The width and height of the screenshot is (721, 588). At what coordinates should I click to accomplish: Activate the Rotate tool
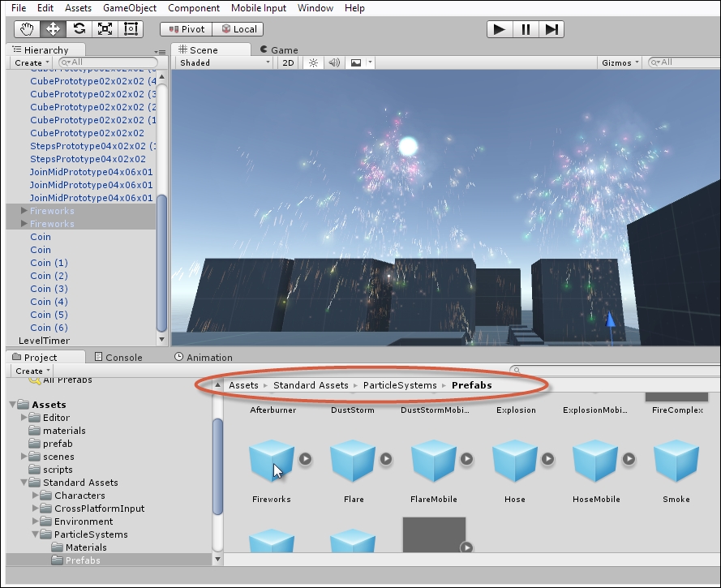point(79,28)
